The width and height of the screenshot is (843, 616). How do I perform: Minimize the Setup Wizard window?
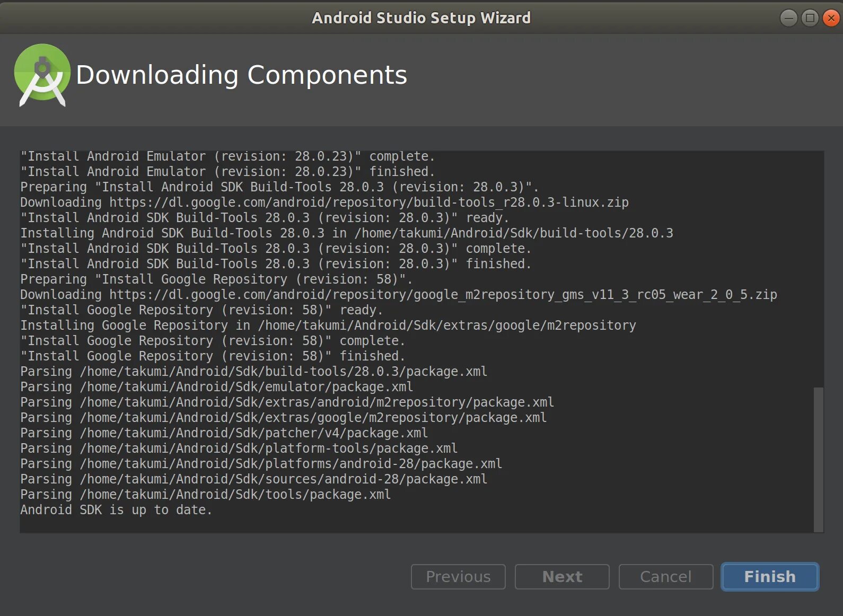pyautogui.click(x=789, y=18)
